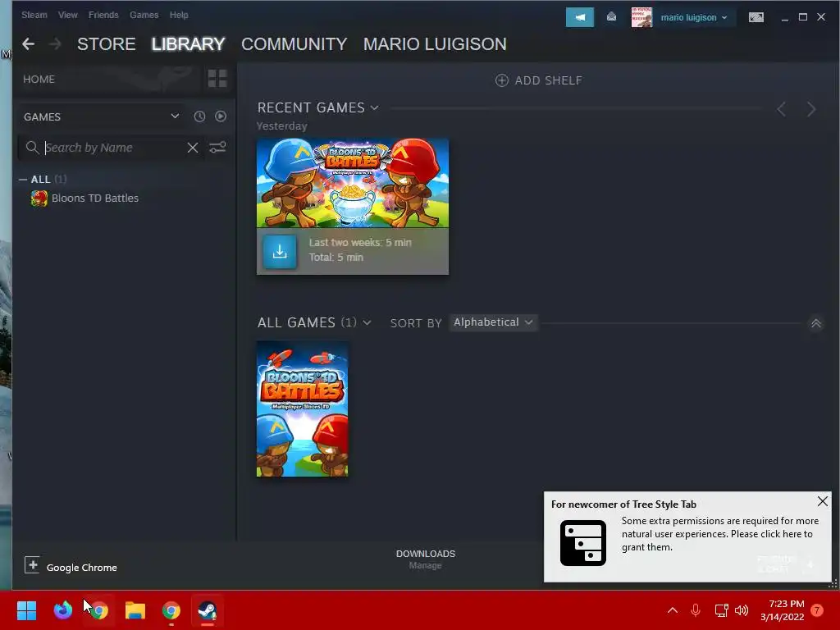The image size is (840, 630).
Task: Open the volume tray icon
Action: coord(742,610)
